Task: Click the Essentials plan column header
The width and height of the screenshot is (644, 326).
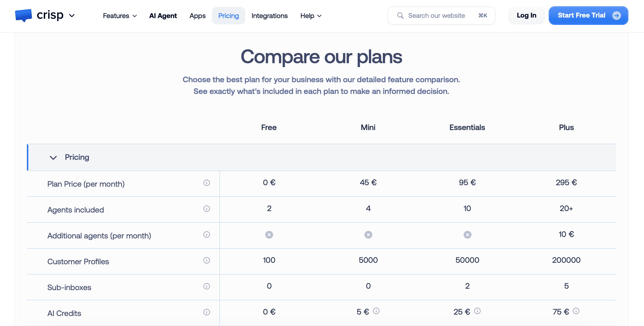Action: [467, 127]
